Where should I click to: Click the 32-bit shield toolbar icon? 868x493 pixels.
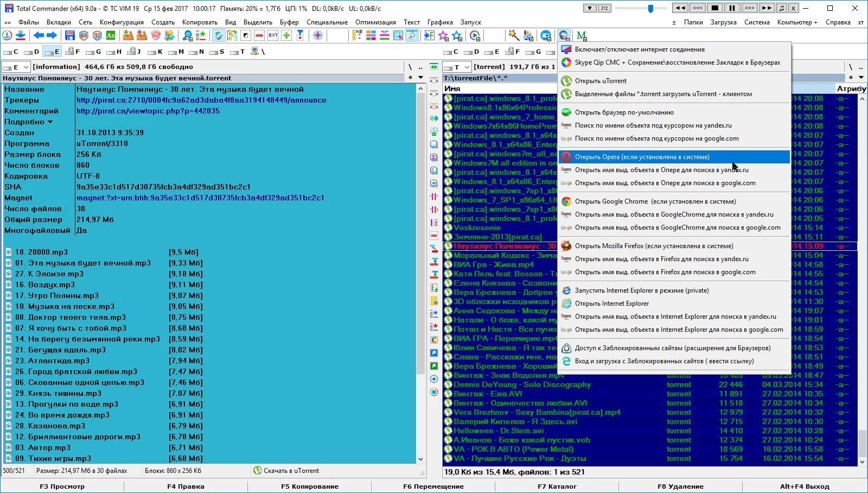coord(97,36)
